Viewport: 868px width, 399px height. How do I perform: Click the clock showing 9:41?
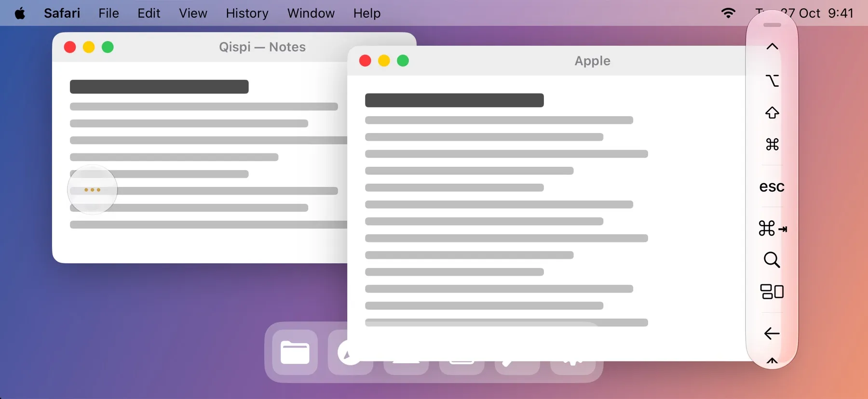pyautogui.click(x=841, y=13)
